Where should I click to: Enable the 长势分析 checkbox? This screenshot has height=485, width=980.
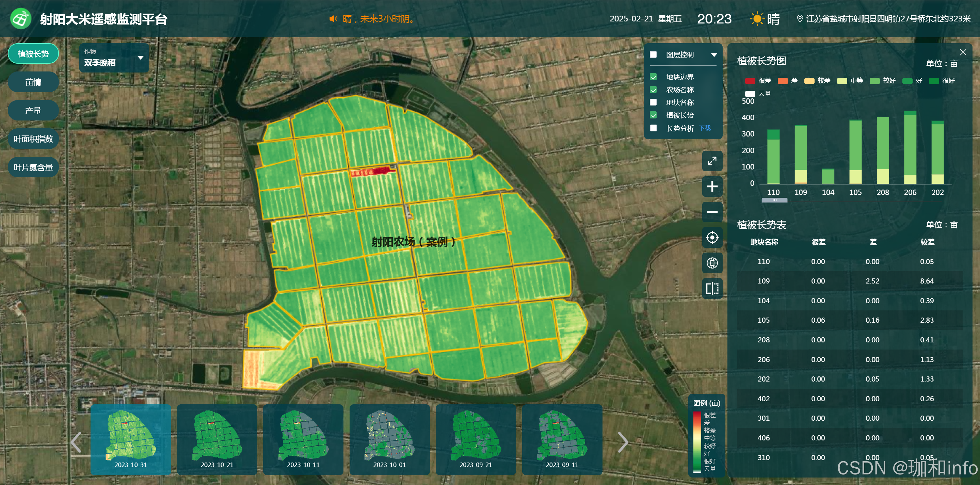653,128
